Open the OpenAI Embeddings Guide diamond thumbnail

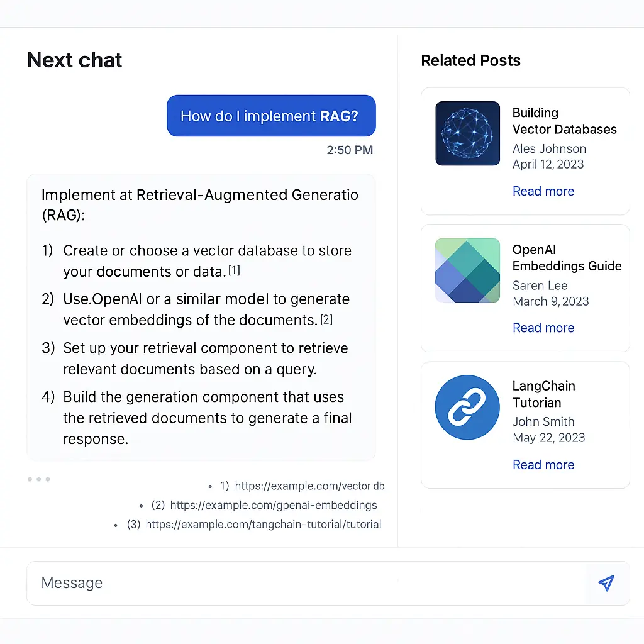(467, 270)
